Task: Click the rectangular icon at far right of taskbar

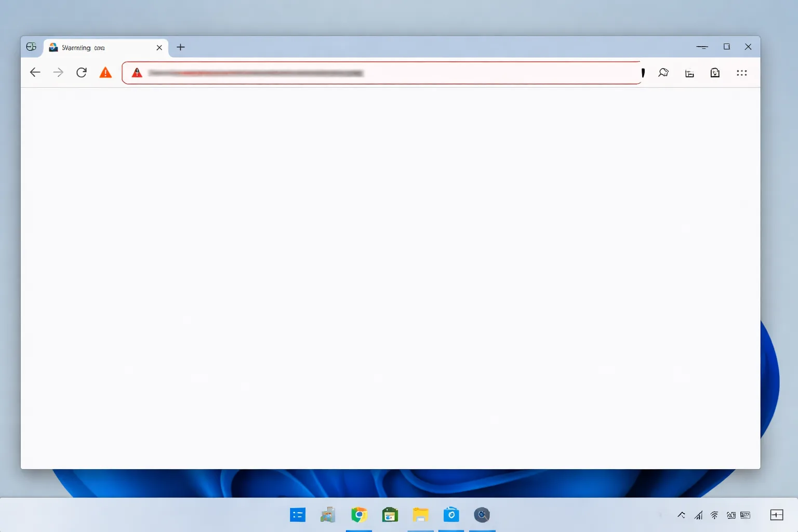Action: pyautogui.click(x=777, y=515)
